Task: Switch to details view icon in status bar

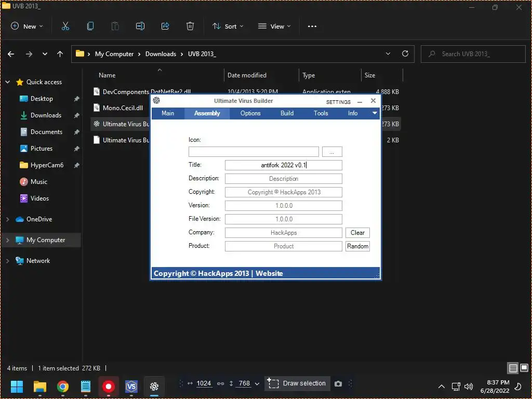Action: click(x=513, y=368)
